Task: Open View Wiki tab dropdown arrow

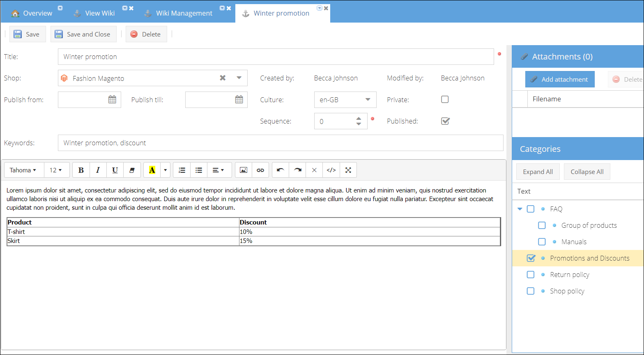Action: point(125,8)
